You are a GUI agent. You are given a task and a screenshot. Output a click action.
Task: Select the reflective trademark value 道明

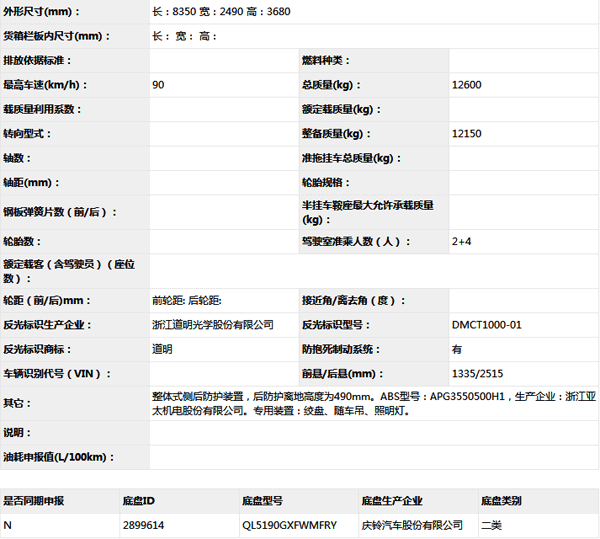[162, 349]
